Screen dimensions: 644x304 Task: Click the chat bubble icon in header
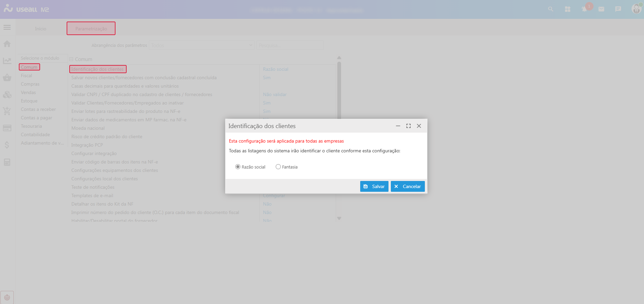[618, 9]
